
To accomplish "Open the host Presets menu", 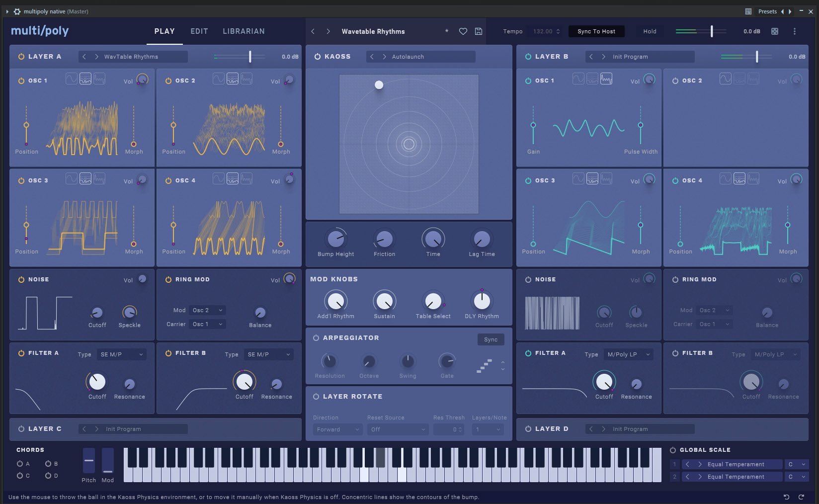I will (767, 11).
